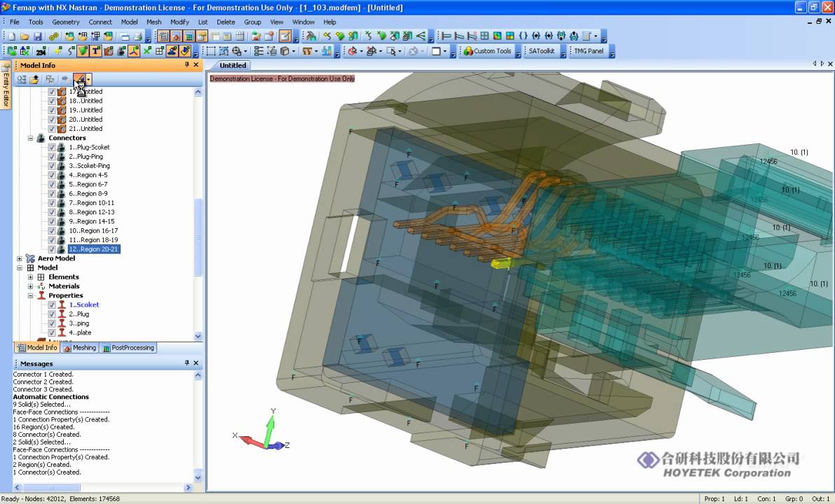Select the Untitled view tab
This screenshot has width=835, height=504.
click(x=233, y=66)
